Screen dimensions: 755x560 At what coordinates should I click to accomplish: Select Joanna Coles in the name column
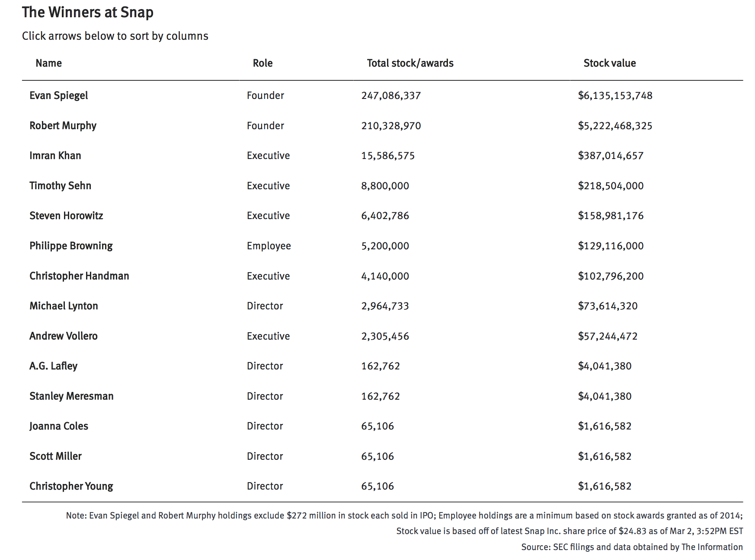(x=59, y=426)
